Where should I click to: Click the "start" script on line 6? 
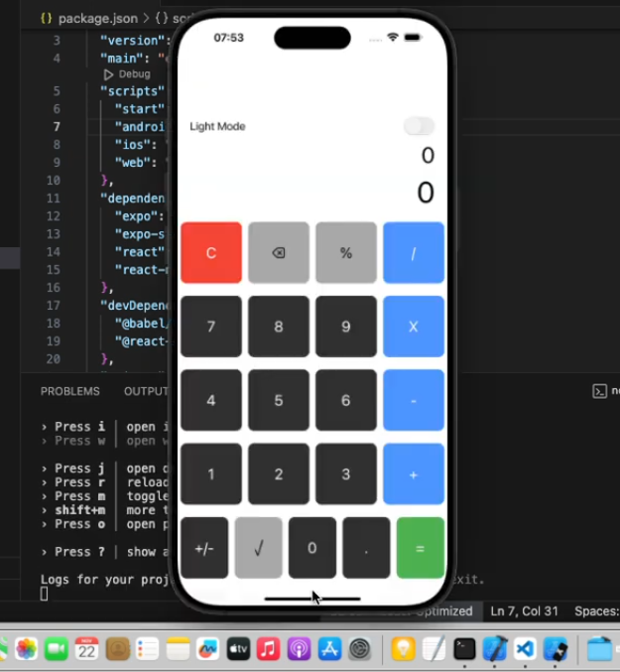click(x=140, y=109)
